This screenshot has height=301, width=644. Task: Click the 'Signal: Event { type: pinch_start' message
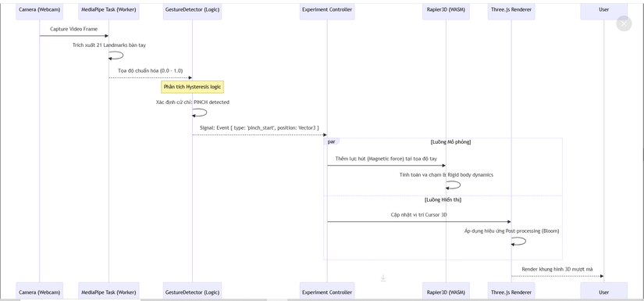point(259,128)
